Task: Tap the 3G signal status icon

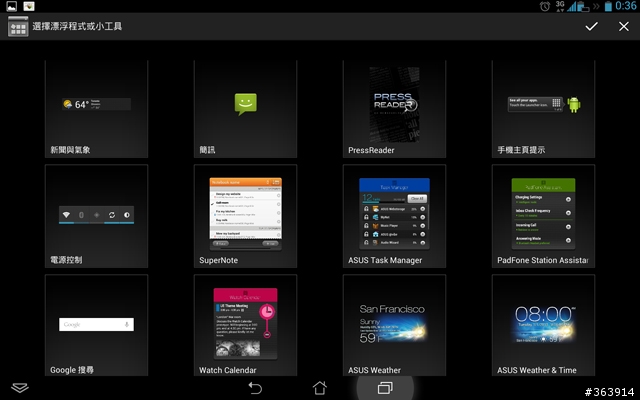Action: 560,6
